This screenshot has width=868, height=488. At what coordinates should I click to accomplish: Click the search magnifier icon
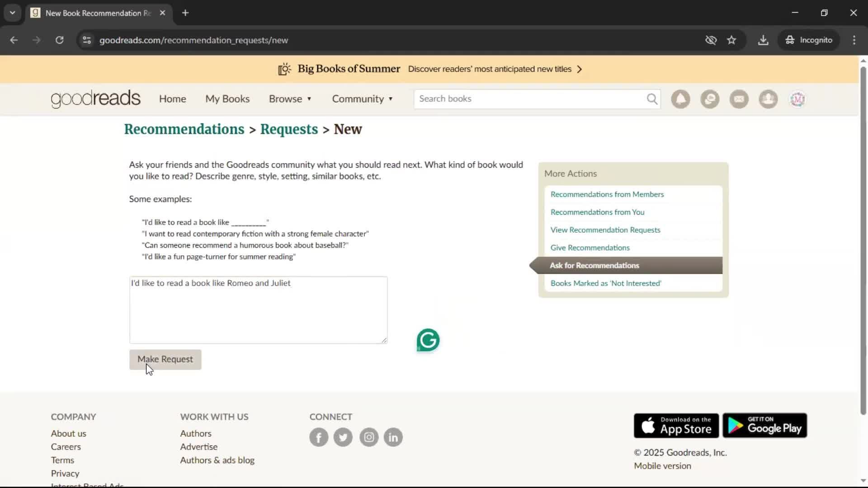point(652,99)
